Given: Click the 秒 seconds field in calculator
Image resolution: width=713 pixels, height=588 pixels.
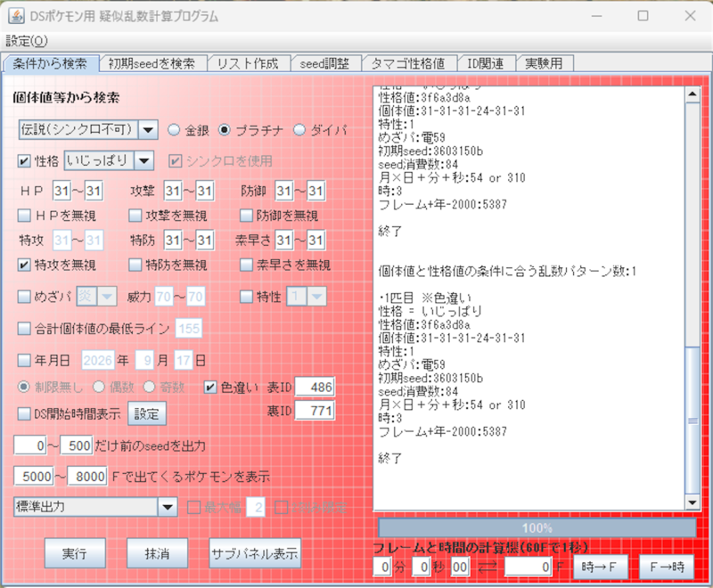Looking at the screenshot, I should tap(422, 568).
